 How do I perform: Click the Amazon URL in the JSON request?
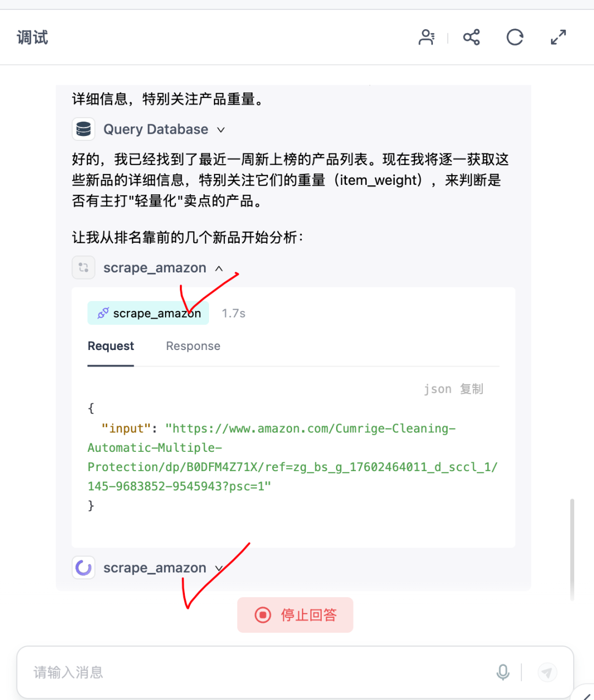click(x=293, y=457)
